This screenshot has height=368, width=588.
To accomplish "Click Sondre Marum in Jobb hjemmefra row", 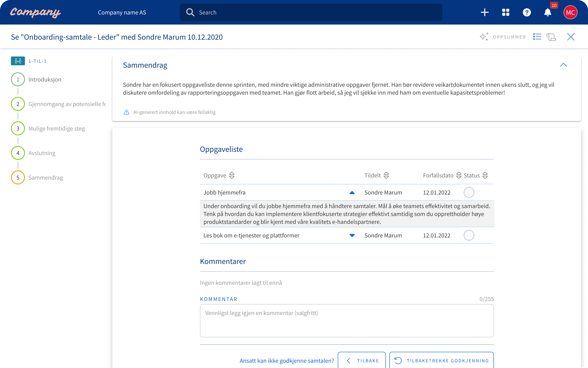I will click(x=383, y=192).
